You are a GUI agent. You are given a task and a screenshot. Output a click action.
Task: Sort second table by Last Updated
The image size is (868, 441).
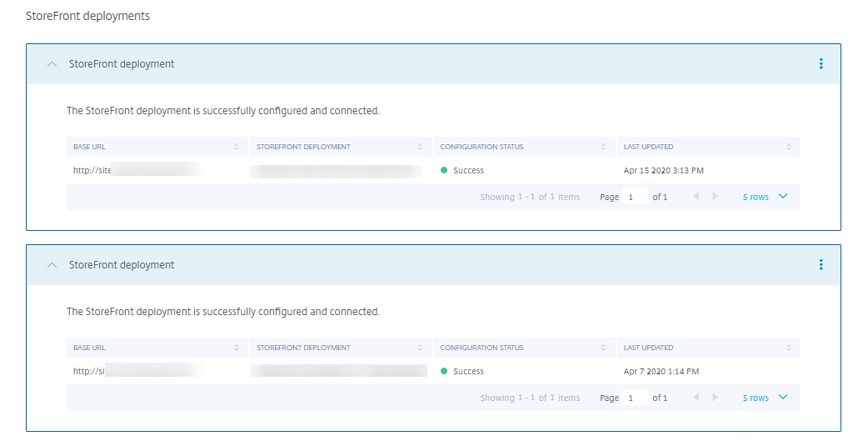(x=788, y=348)
